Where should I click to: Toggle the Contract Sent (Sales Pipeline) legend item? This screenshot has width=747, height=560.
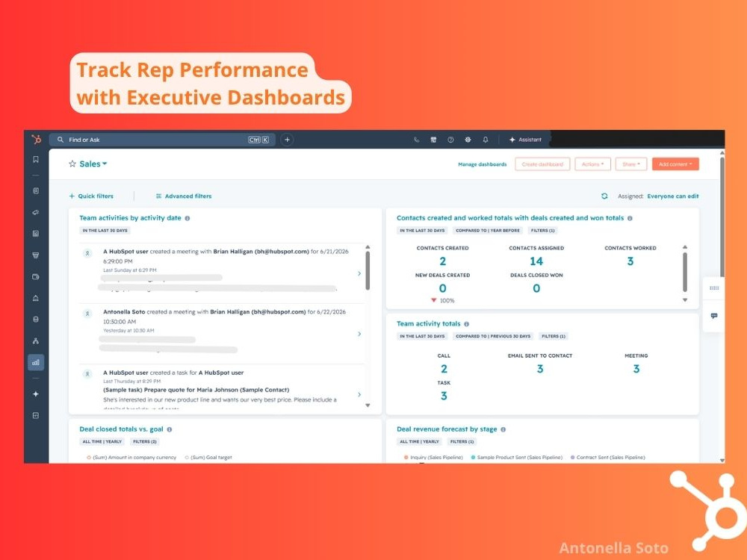coord(607,458)
